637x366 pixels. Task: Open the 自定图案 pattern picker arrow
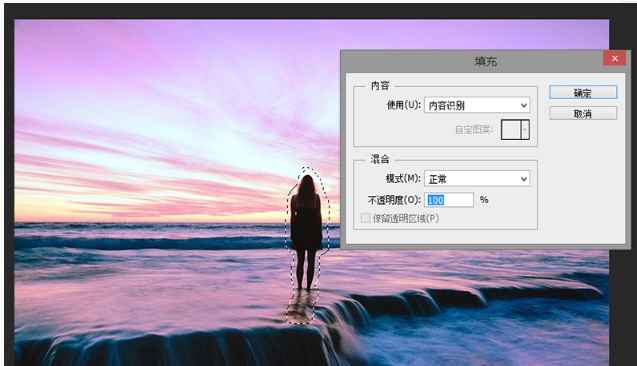click(x=525, y=130)
